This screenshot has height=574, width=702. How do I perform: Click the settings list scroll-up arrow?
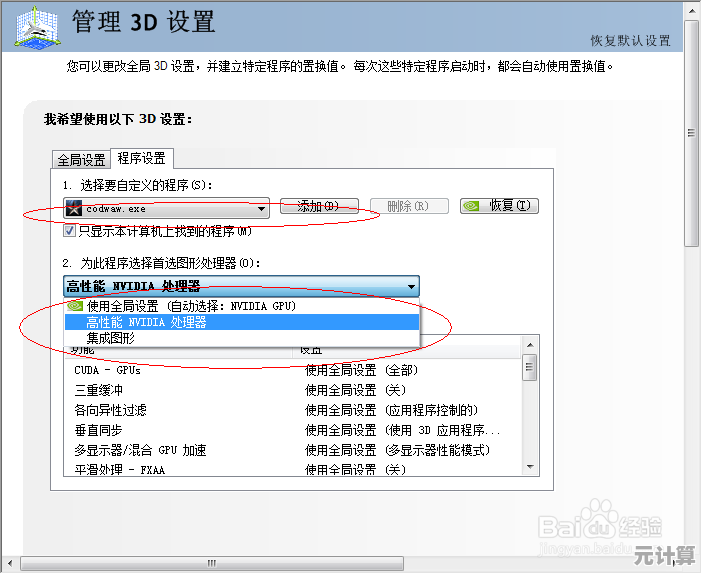(530, 343)
